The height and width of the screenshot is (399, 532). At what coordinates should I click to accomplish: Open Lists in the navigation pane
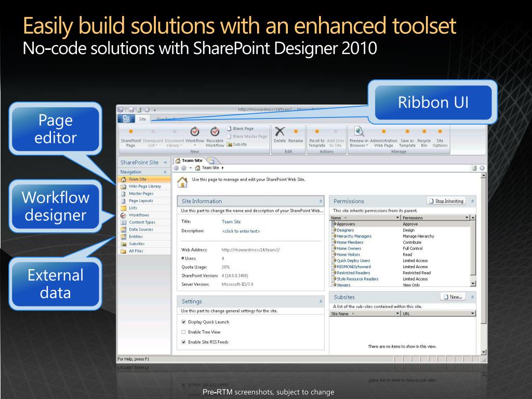pyautogui.click(x=144, y=208)
